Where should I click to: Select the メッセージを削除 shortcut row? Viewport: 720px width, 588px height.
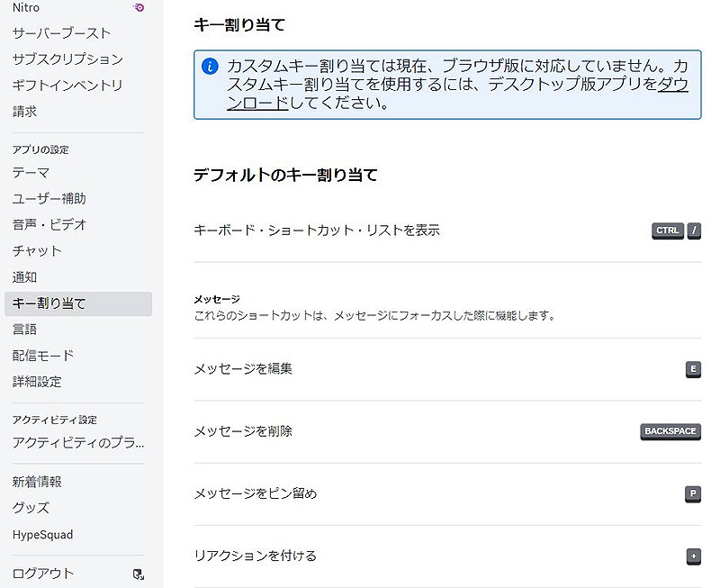pyautogui.click(x=243, y=431)
